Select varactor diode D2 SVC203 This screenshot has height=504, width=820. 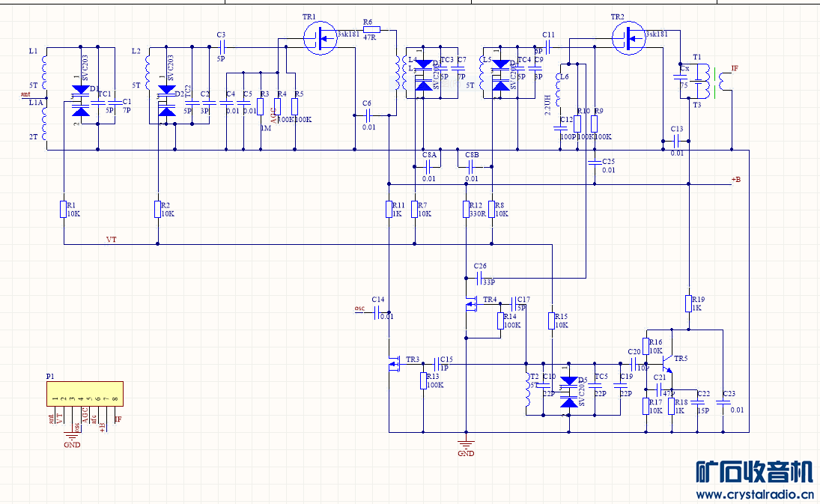[x=167, y=100]
